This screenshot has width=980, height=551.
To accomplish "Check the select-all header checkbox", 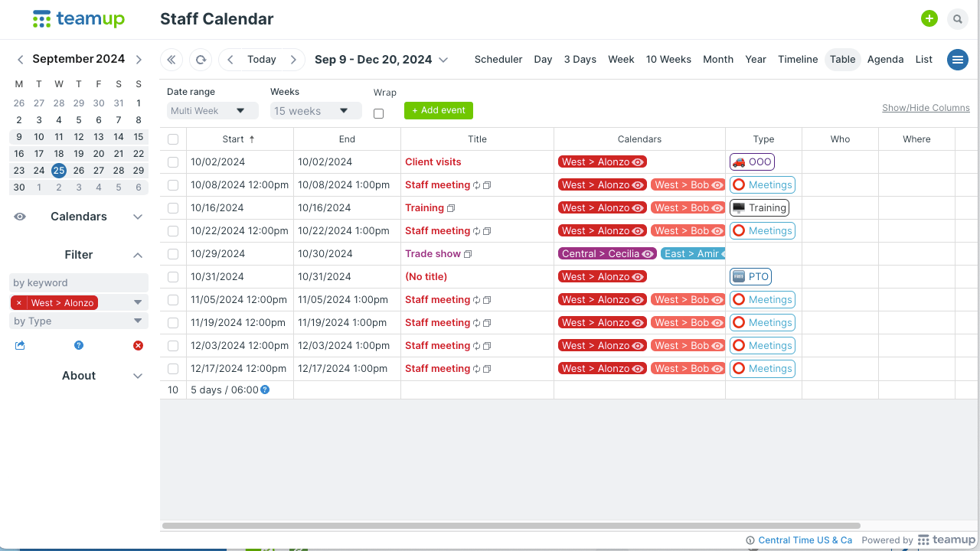I will coord(173,139).
